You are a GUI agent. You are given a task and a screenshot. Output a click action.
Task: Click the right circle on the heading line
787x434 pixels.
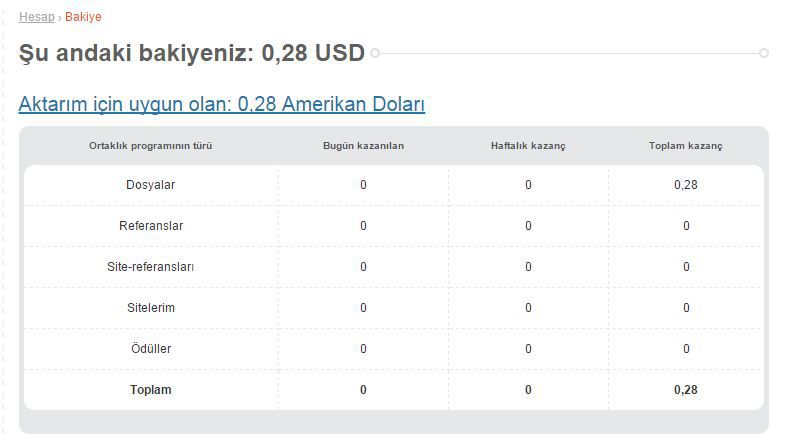(764, 53)
